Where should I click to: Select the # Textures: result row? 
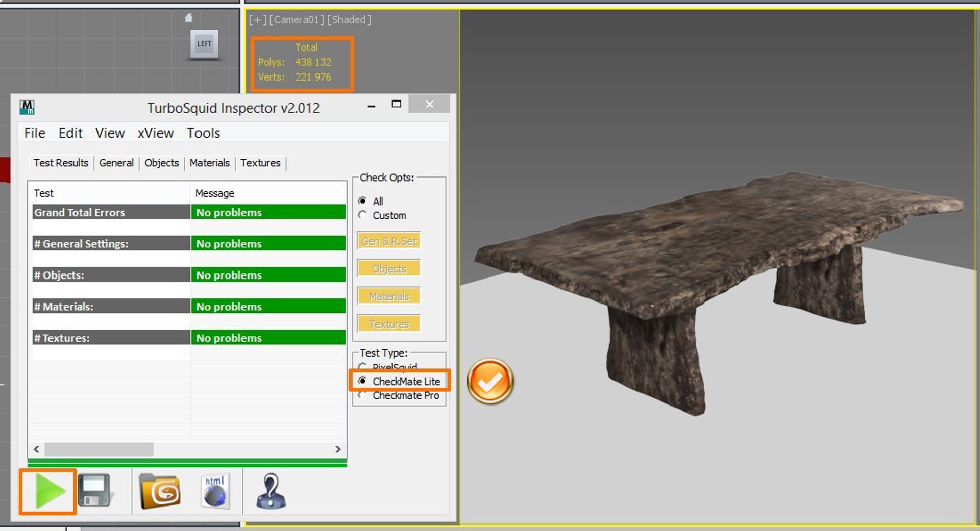[189, 338]
